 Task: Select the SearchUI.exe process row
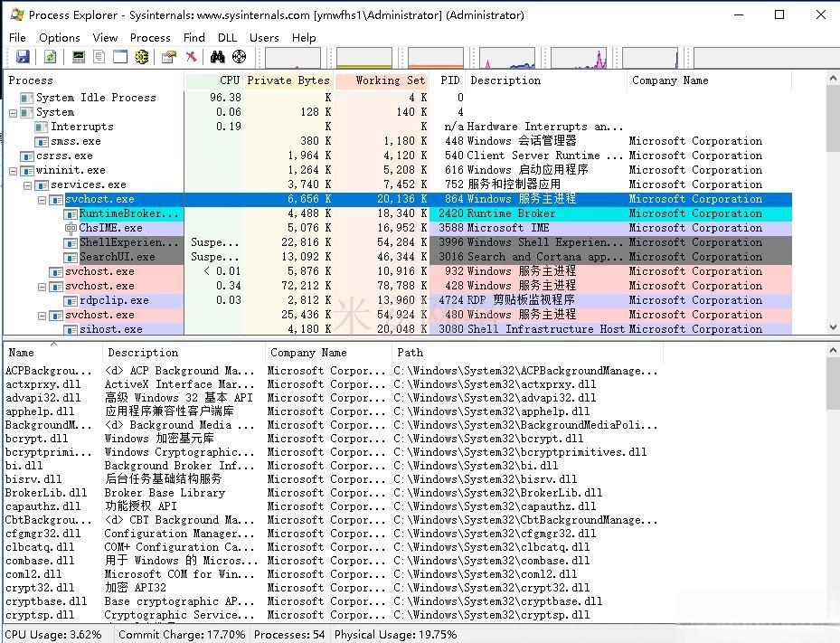point(398,257)
